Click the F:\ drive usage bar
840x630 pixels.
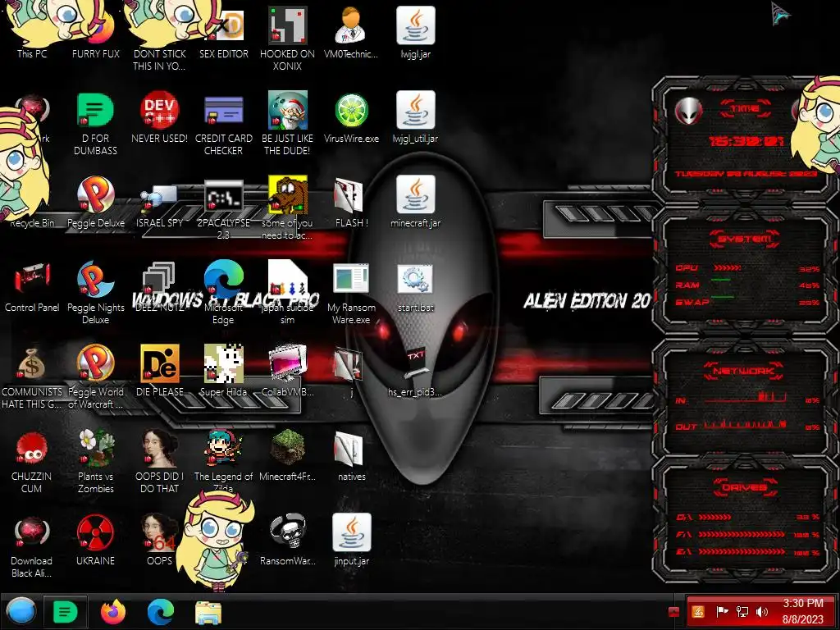742,534
